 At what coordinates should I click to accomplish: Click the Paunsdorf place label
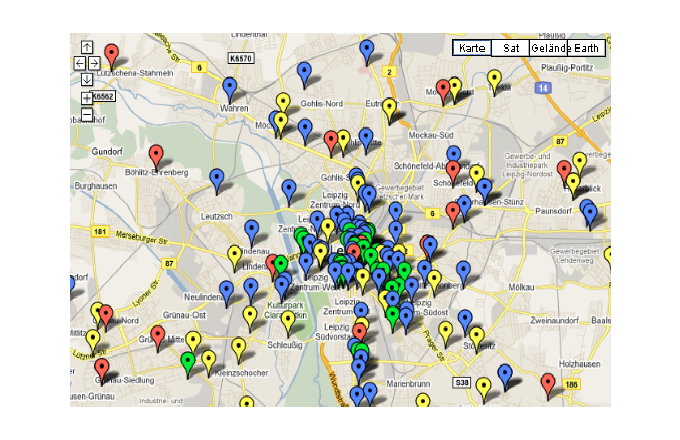pyautogui.click(x=553, y=211)
